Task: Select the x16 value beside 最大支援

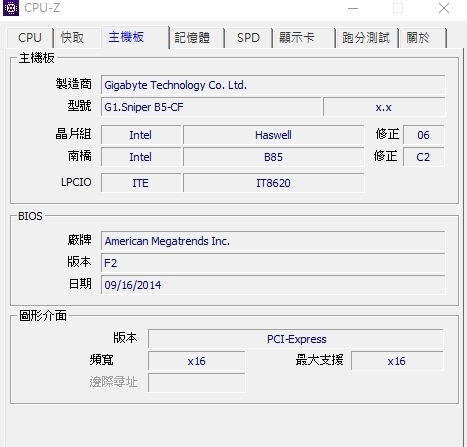Action: (x=397, y=361)
